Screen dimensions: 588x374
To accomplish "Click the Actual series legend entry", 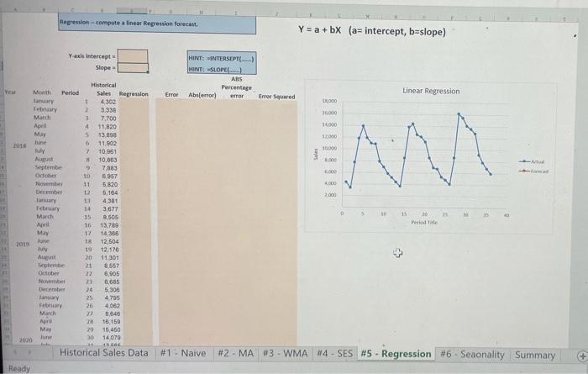I will [x=533, y=161].
